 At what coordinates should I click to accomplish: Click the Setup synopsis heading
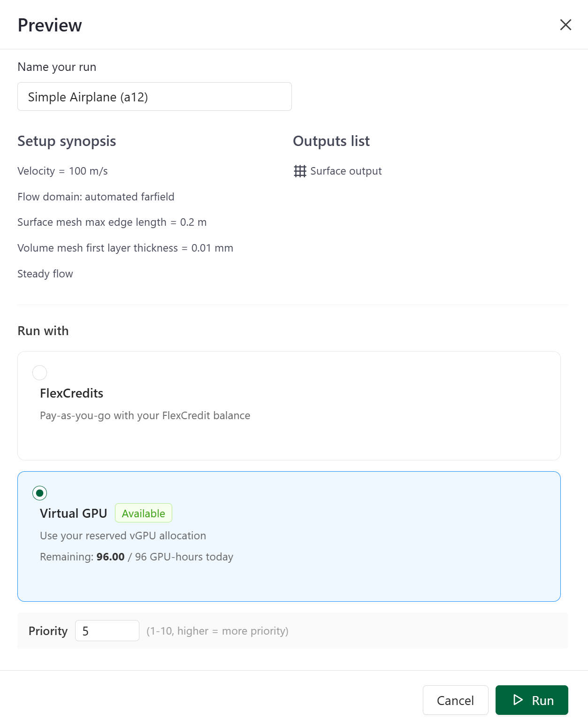(x=66, y=141)
